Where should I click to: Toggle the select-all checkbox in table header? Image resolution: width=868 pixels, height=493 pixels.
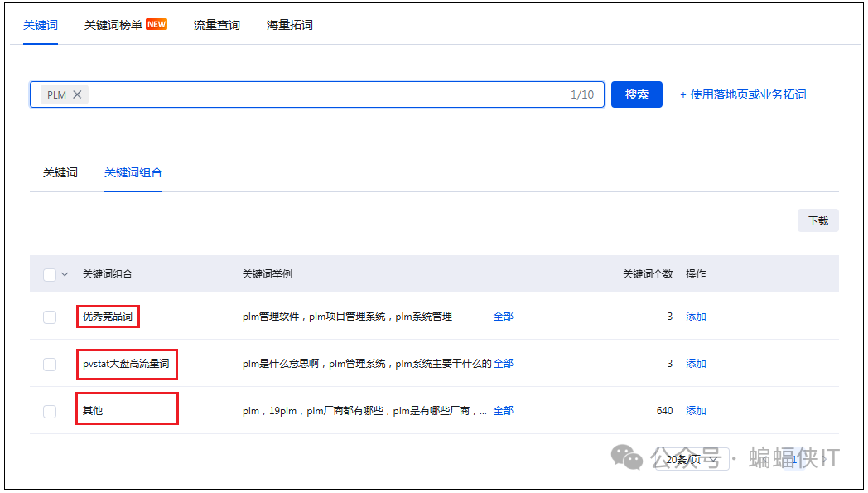(50, 274)
